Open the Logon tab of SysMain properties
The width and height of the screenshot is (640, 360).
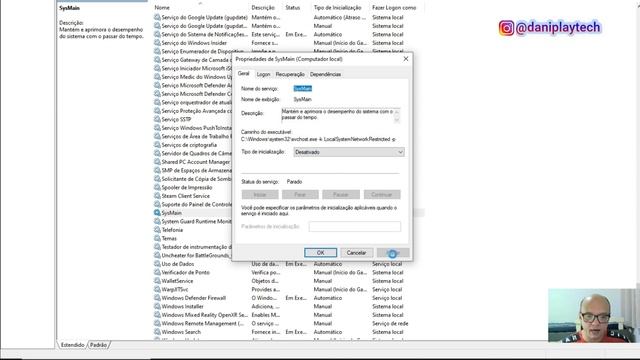coord(263,74)
